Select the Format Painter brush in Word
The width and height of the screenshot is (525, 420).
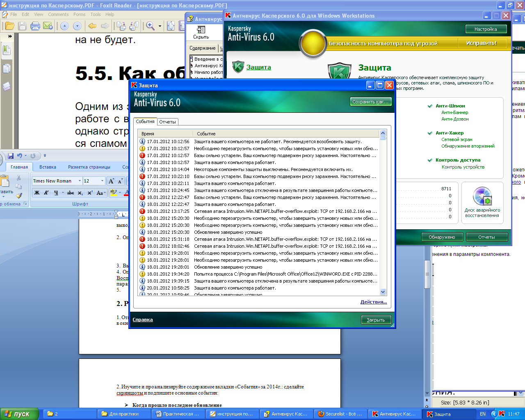[x=19, y=196]
